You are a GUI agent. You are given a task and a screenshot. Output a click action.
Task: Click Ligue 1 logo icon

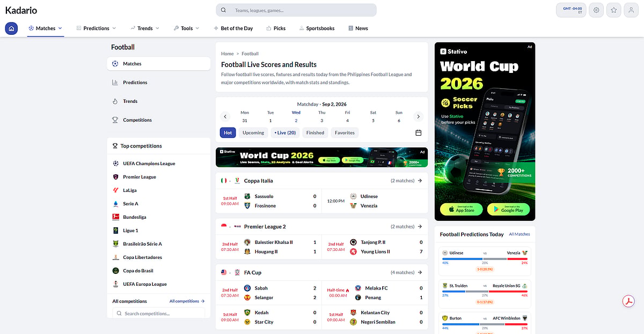(115, 231)
